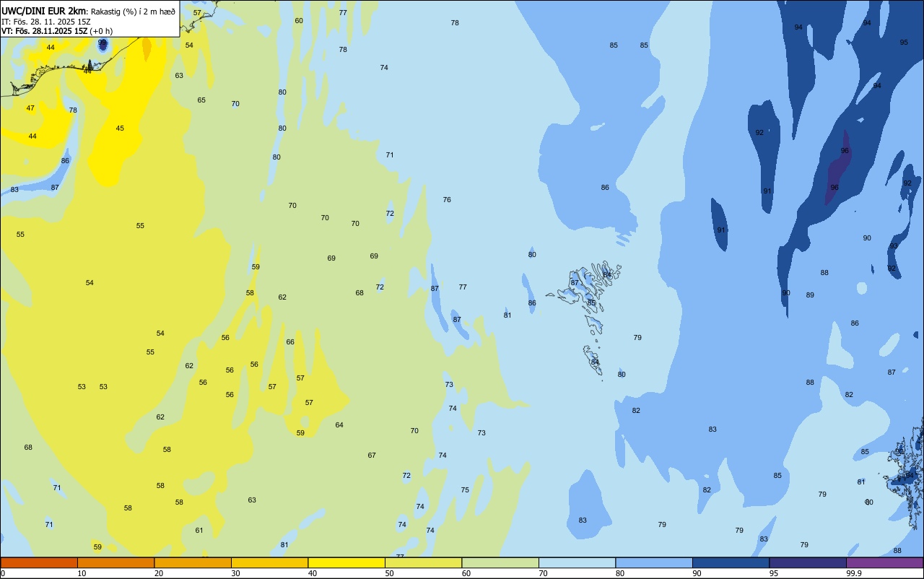This screenshot has width=924, height=579.
Task: Click the '99.9' legend scale label
Action: point(854,573)
